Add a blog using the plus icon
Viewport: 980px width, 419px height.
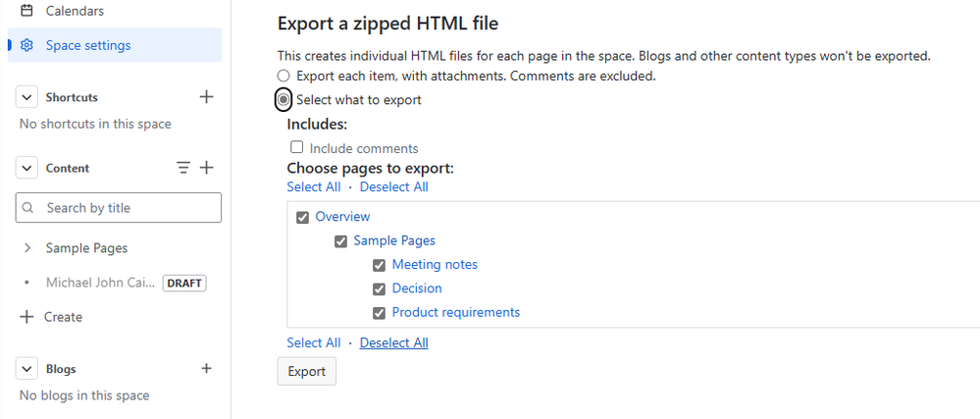tap(206, 368)
